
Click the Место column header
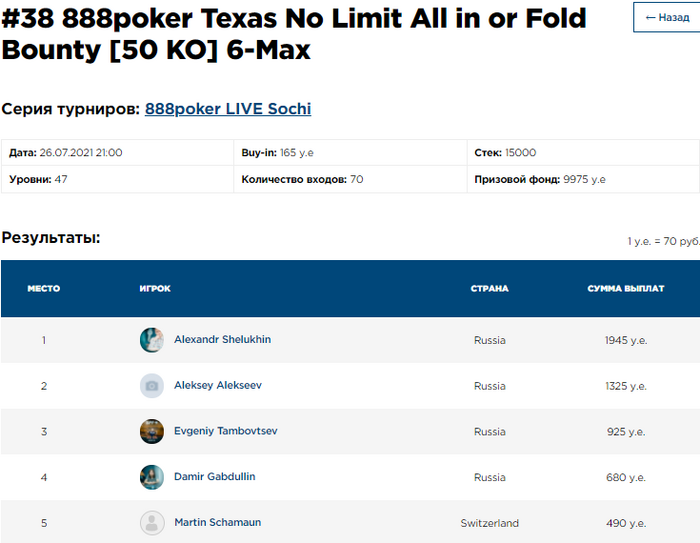(x=43, y=289)
